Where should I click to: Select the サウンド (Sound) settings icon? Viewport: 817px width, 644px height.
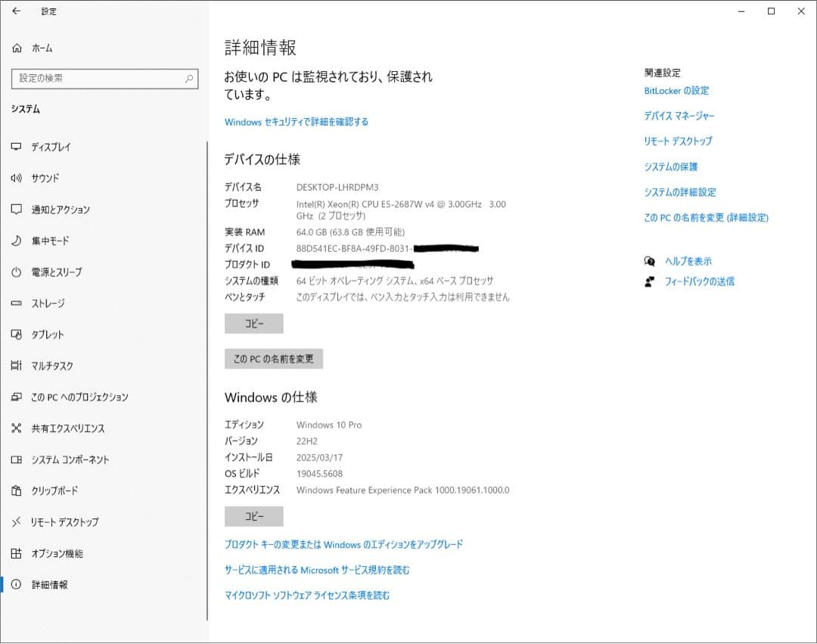point(17,178)
